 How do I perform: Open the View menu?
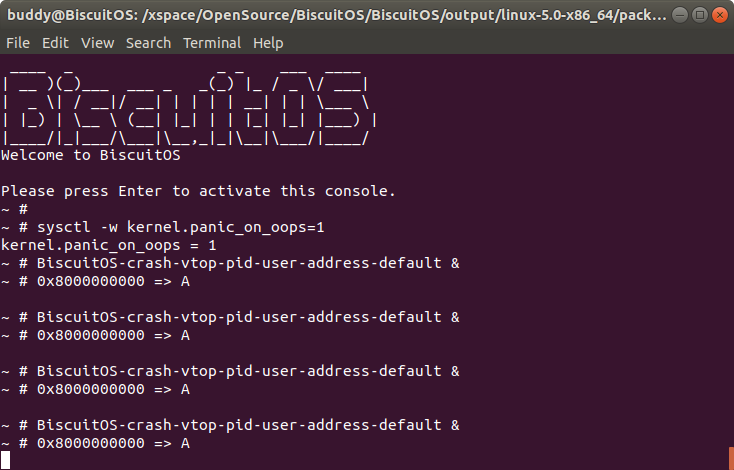tap(97, 43)
